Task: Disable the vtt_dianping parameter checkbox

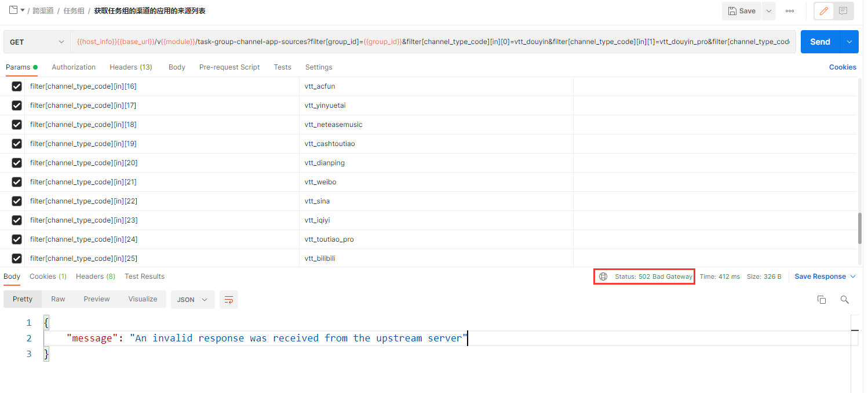Action: click(x=17, y=163)
